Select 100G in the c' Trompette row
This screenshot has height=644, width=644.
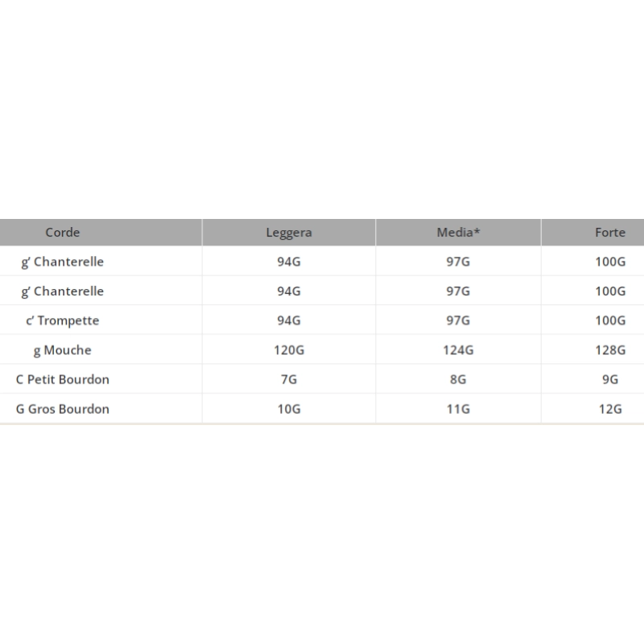click(609, 320)
